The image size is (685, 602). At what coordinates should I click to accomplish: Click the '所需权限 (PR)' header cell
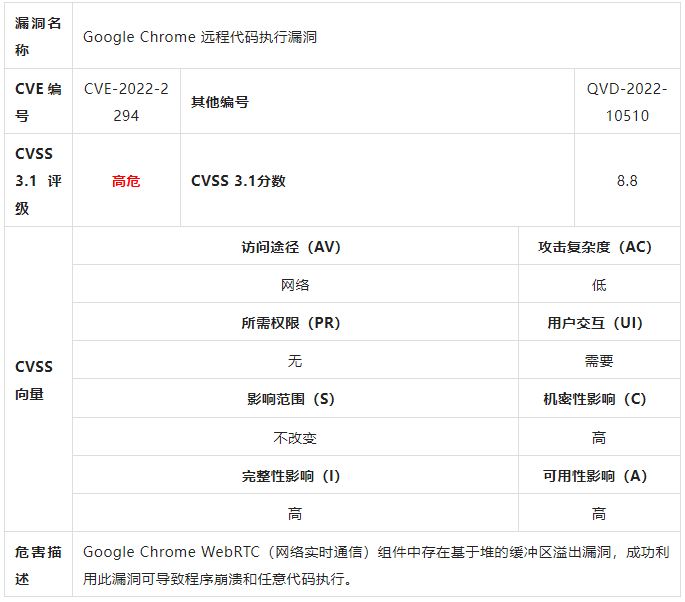pos(295,323)
